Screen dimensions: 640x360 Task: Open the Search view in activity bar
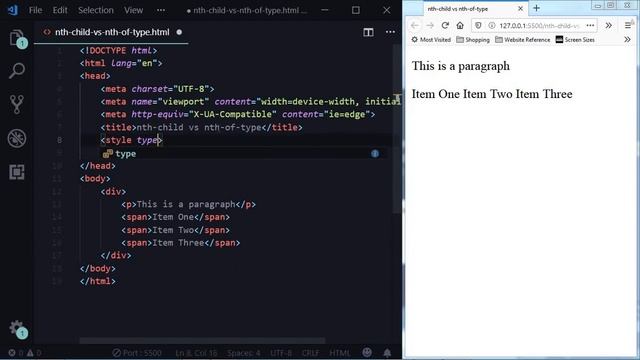(17, 71)
